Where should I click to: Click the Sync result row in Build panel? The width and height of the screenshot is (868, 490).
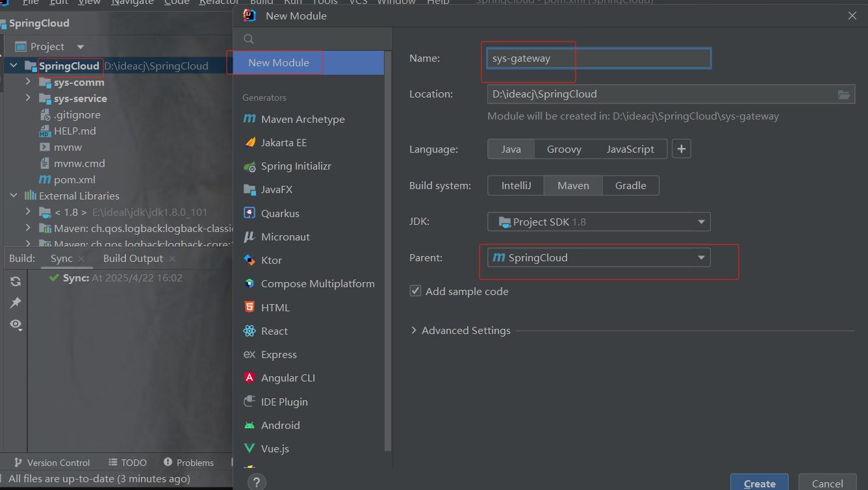tap(116, 277)
